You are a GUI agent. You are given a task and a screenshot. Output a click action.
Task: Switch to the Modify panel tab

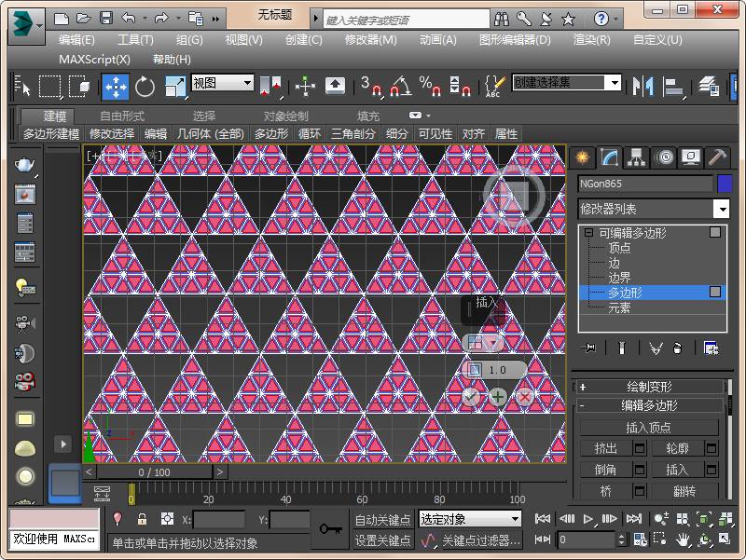point(610,157)
